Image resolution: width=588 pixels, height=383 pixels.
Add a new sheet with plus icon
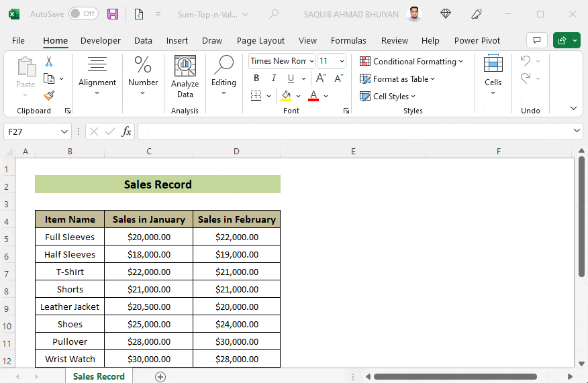[x=160, y=377]
